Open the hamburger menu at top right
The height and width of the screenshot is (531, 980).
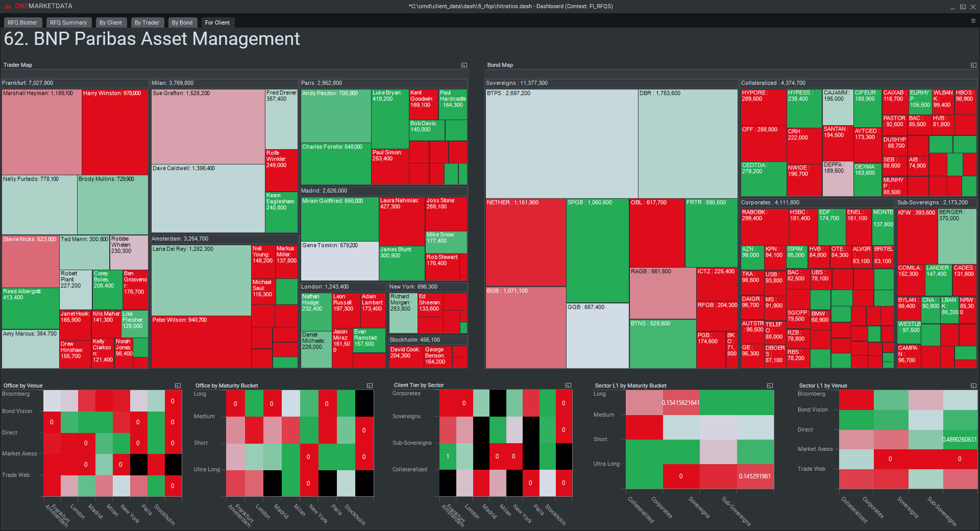click(x=973, y=21)
